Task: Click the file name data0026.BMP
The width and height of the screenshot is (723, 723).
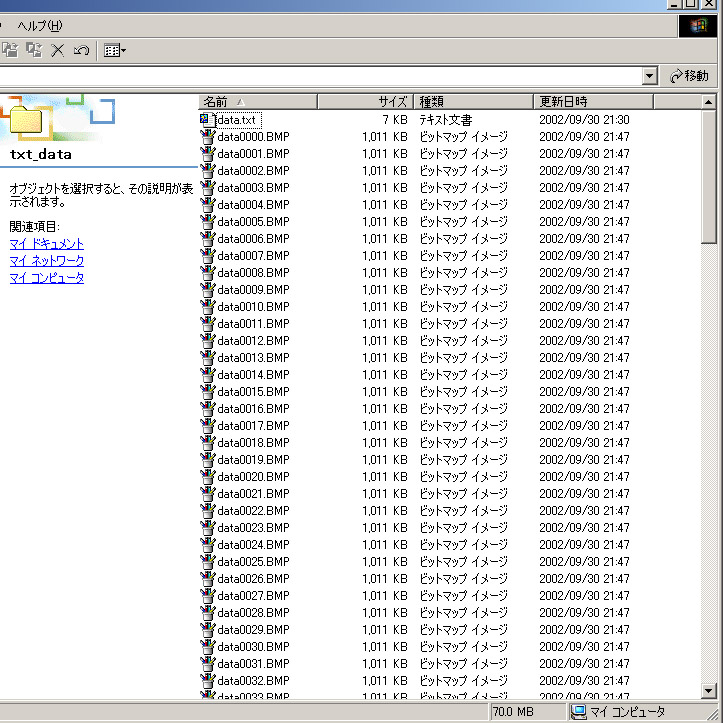Action: pos(253,579)
